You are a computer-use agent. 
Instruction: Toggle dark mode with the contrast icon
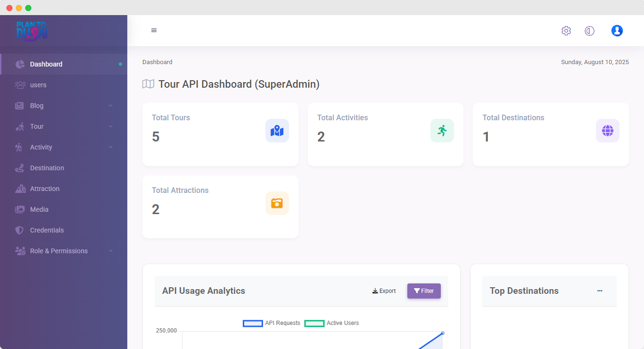point(589,30)
